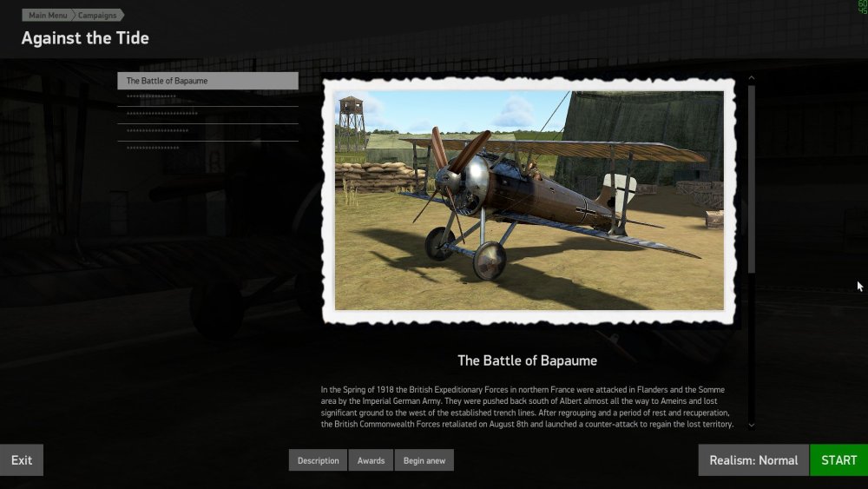Image resolution: width=868 pixels, height=489 pixels.
Task: Open the Awards tab
Action: click(371, 460)
